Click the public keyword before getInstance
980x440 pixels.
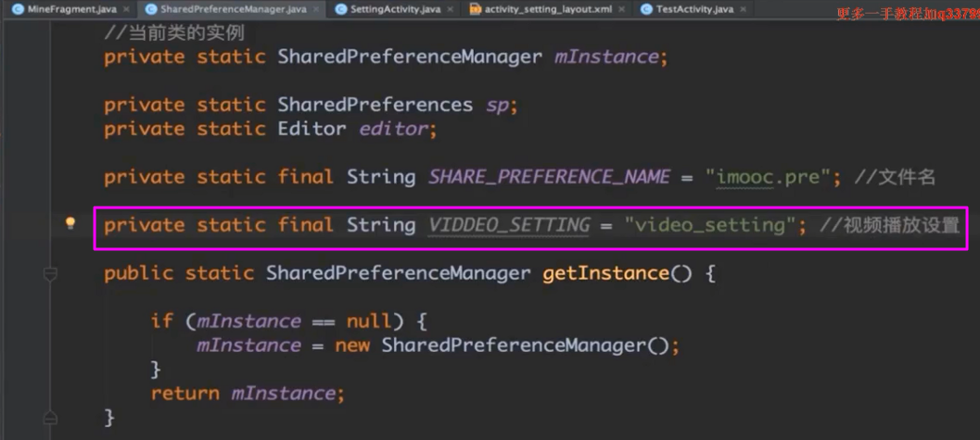[138, 273]
